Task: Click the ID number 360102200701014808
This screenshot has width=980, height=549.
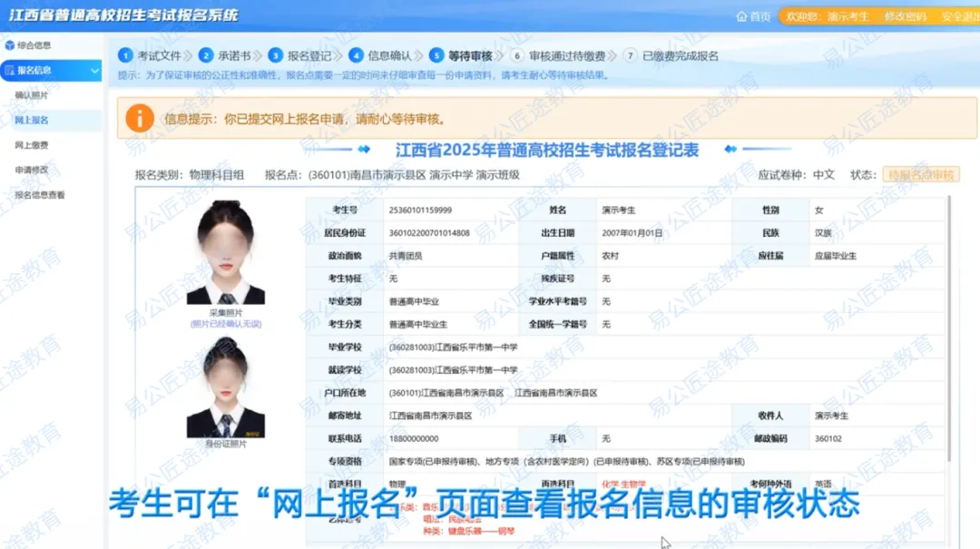Action: click(428, 232)
